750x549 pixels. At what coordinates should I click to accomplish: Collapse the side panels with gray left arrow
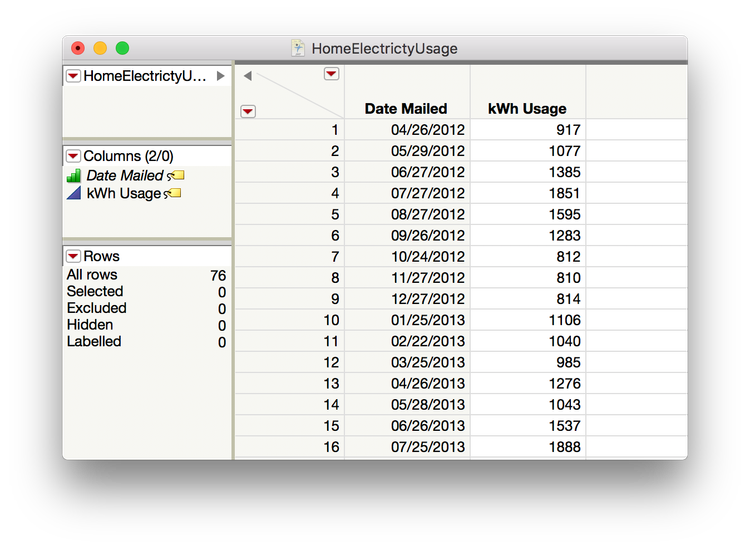(x=247, y=75)
